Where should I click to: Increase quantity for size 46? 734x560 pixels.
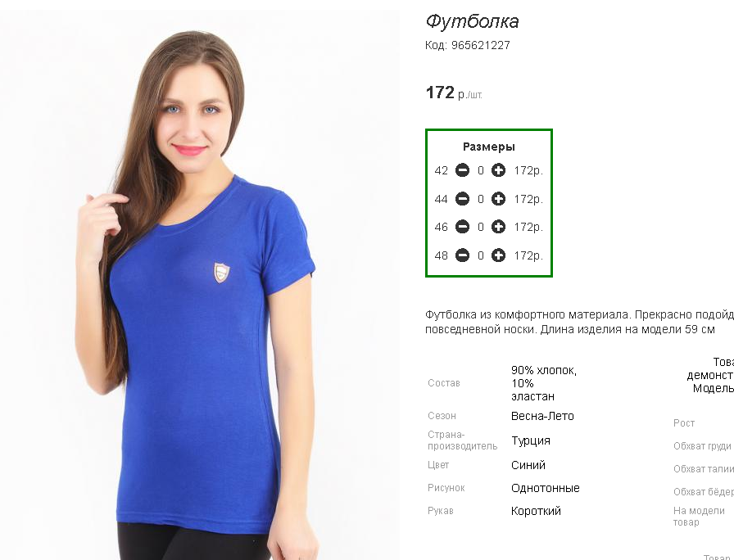tap(498, 227)
